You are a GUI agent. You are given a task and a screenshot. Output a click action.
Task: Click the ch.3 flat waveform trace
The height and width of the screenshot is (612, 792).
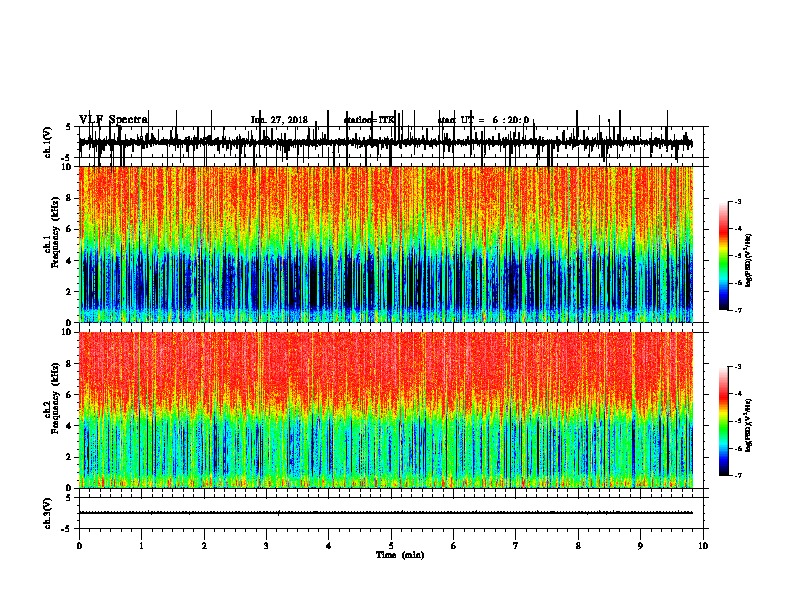[x=386, y=513]
